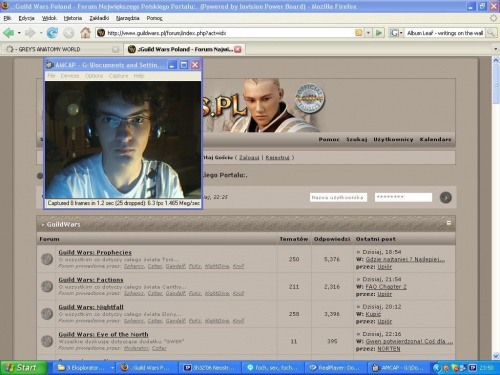Open the list all tabs dropdown
Viewport: 500px width, 375px height.
pos(495,49)
